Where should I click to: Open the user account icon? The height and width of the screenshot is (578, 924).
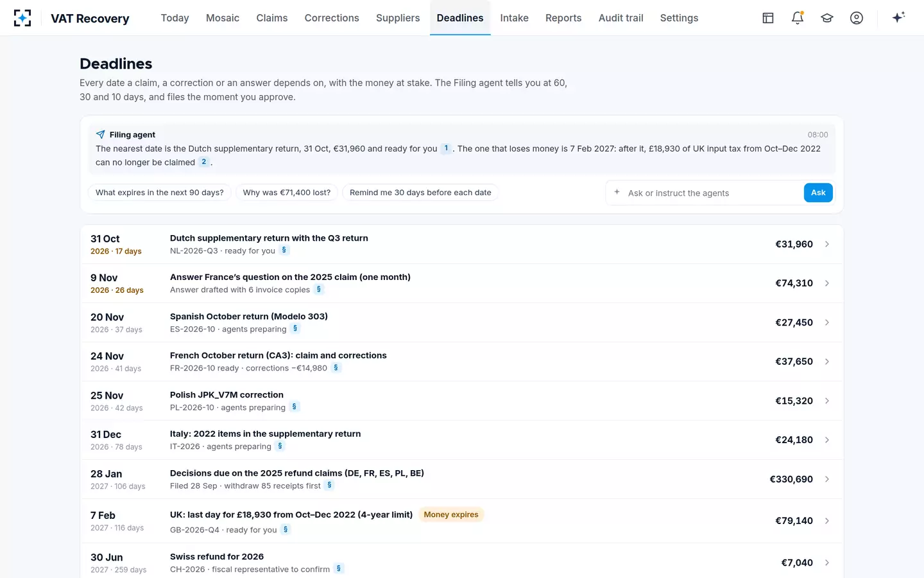(857, 18)
